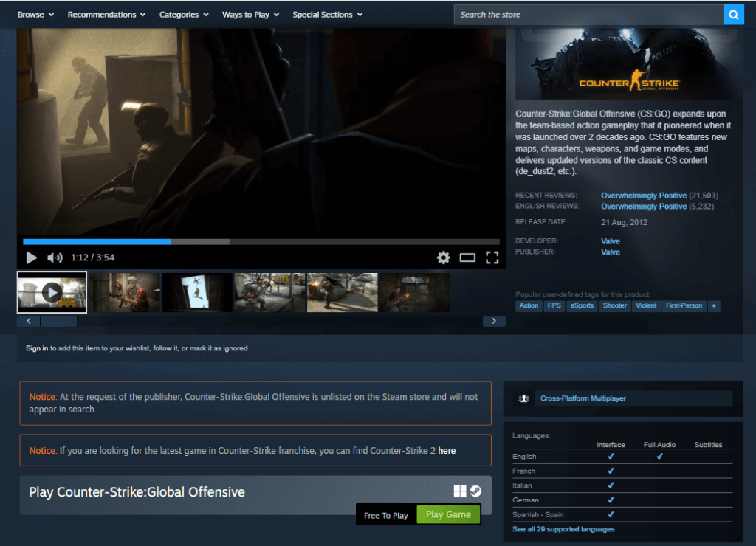
Task: Play the trailer video
Action: point(32,258)
